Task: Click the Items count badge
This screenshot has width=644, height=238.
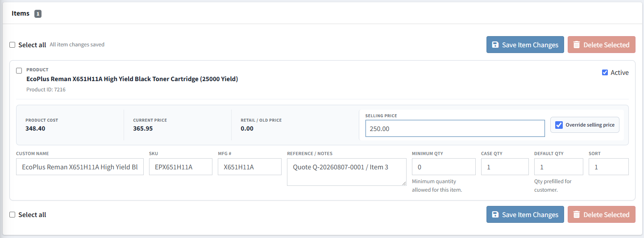Action: click(x=38, y=14)
